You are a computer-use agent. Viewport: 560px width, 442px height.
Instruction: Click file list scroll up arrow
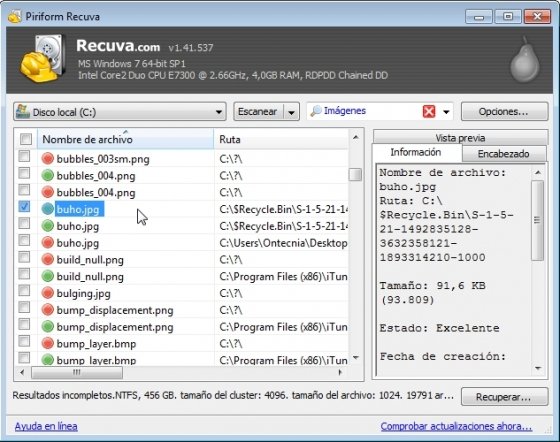(355, 137)
